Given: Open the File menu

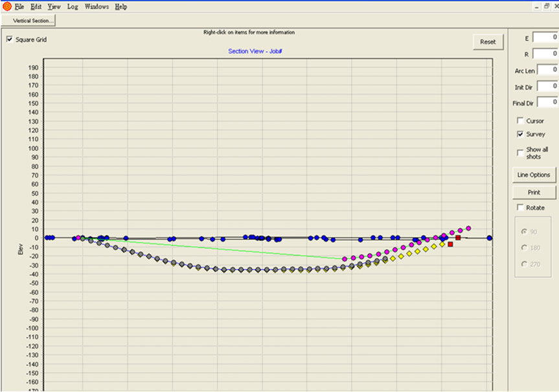Looking at the screenshot, I should 19,6.
